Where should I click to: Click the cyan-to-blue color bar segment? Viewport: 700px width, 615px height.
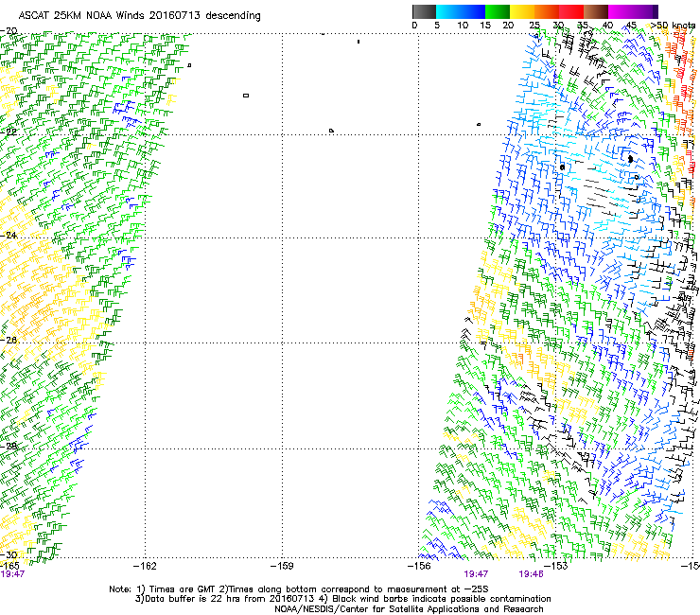point(461,11)
